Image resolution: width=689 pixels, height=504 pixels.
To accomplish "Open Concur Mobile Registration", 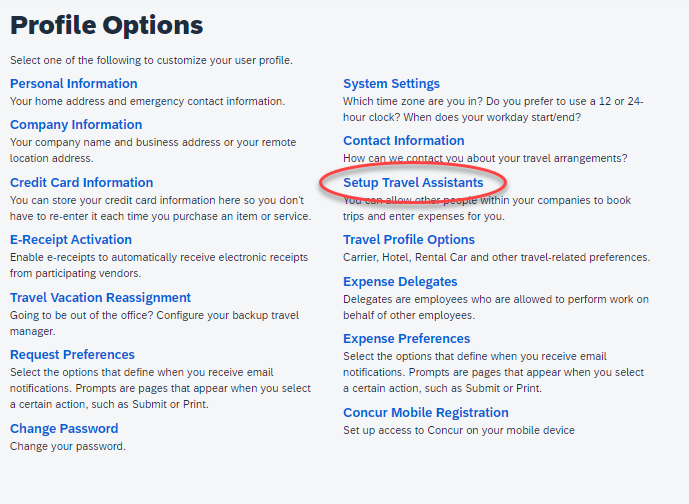I will (426, 413).
